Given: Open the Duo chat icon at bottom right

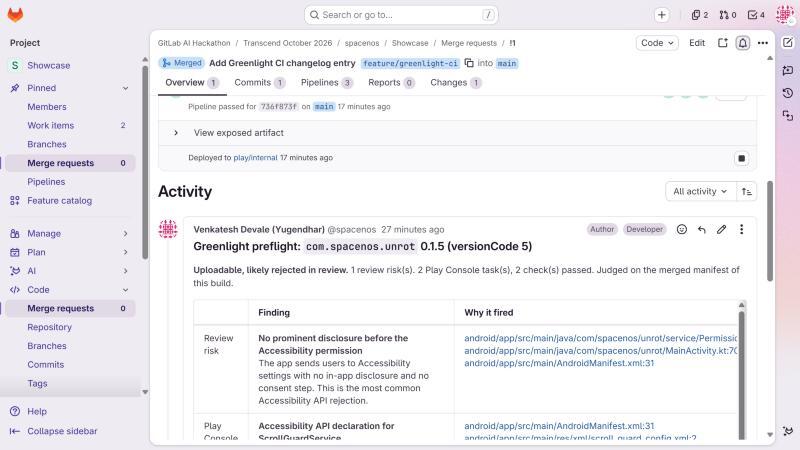Looking at the screenshot, I should tap(788, 431).
